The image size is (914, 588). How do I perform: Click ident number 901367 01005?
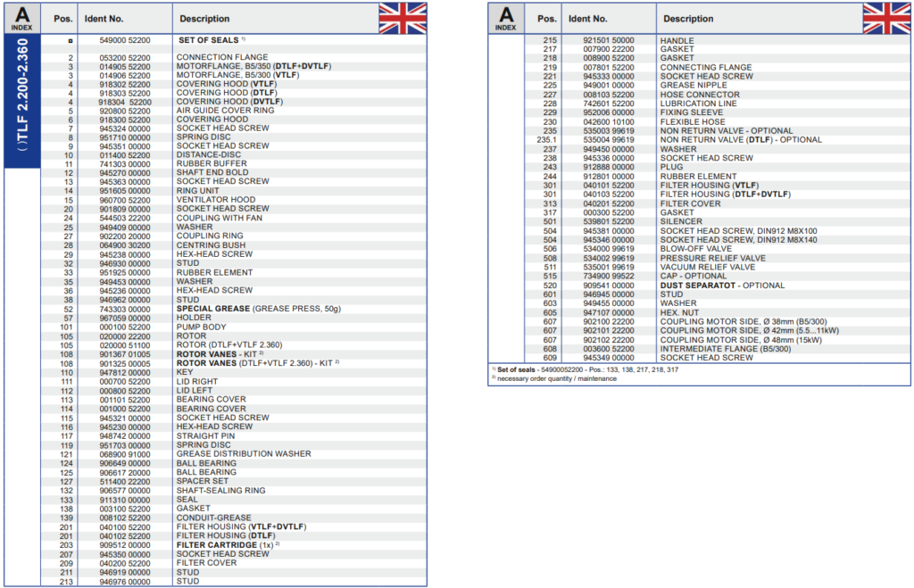click(x=125, y=354)
